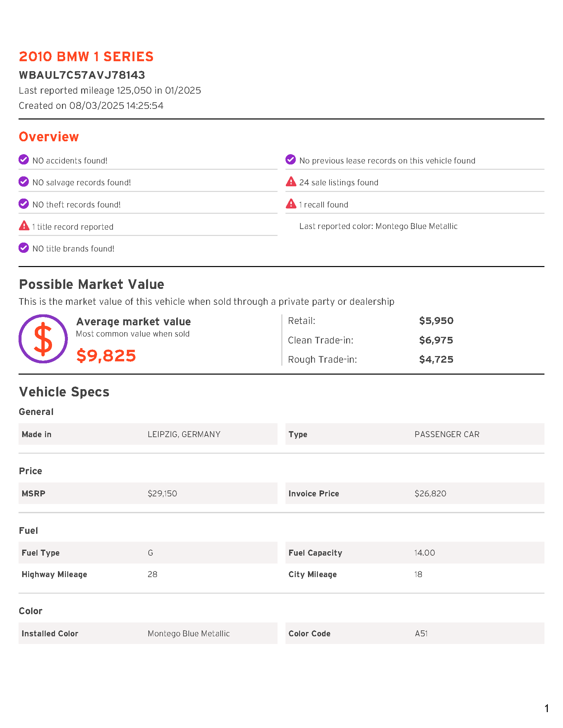Click the Rough Trade-in value $4,725
The height and width of the screenshot is (728, 563).
pyautogui.click(x=436, y=359)
